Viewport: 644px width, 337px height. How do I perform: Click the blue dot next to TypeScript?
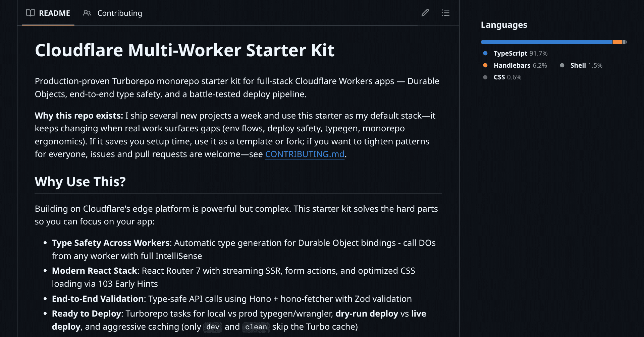point(485,53)
